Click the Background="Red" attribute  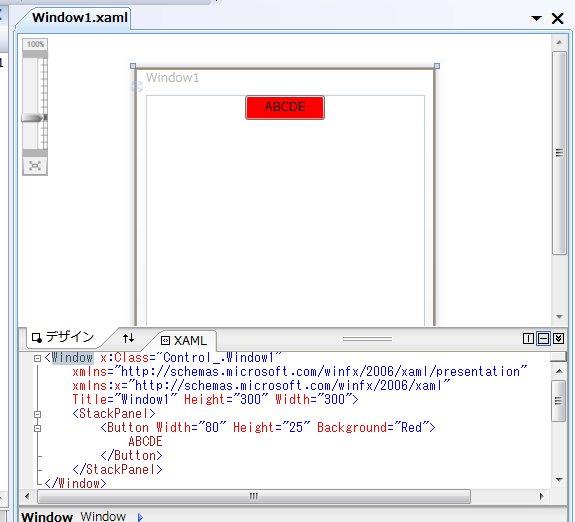pyautogui.click(x=373, y=428)
